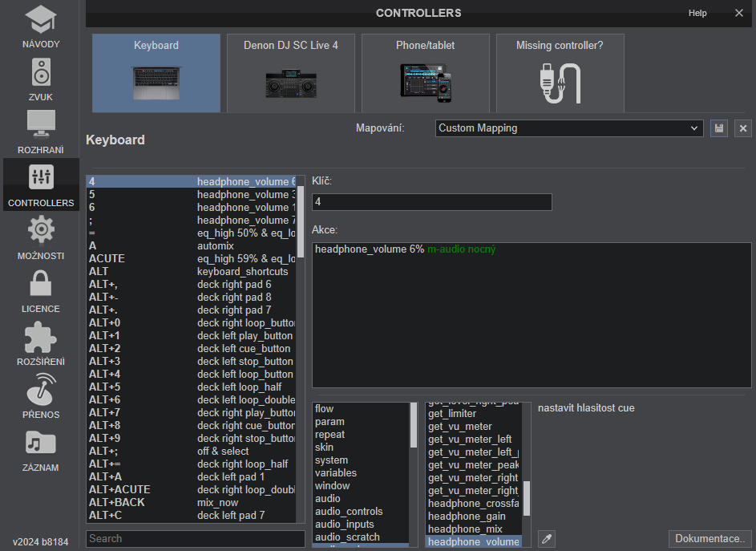Open the Záznam recording section
The height and width of the screenshot is (551, 756).
(x=41, y=450)
